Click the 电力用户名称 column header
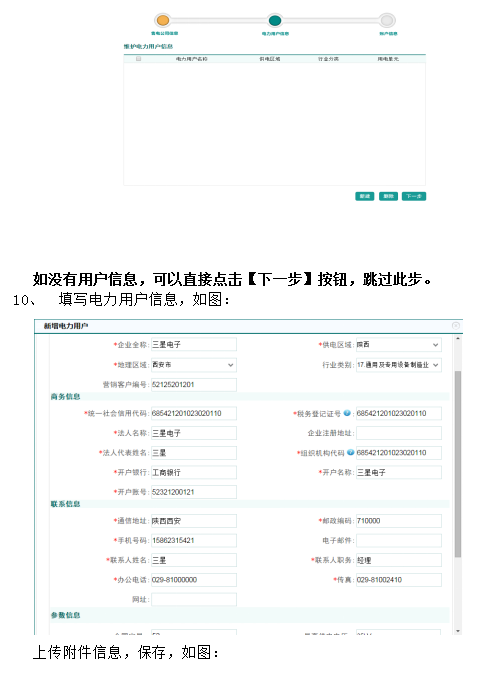 [192, 59]
